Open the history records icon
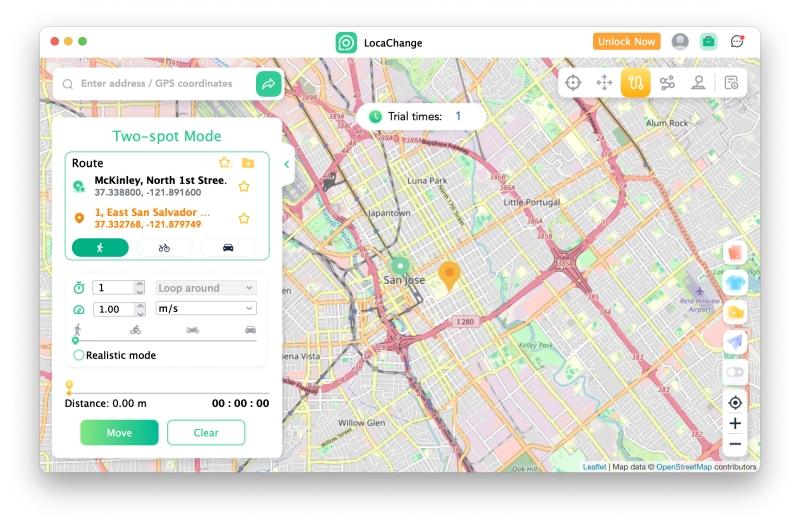Screen dimensions: 800x525 click(x=731, y=83)
